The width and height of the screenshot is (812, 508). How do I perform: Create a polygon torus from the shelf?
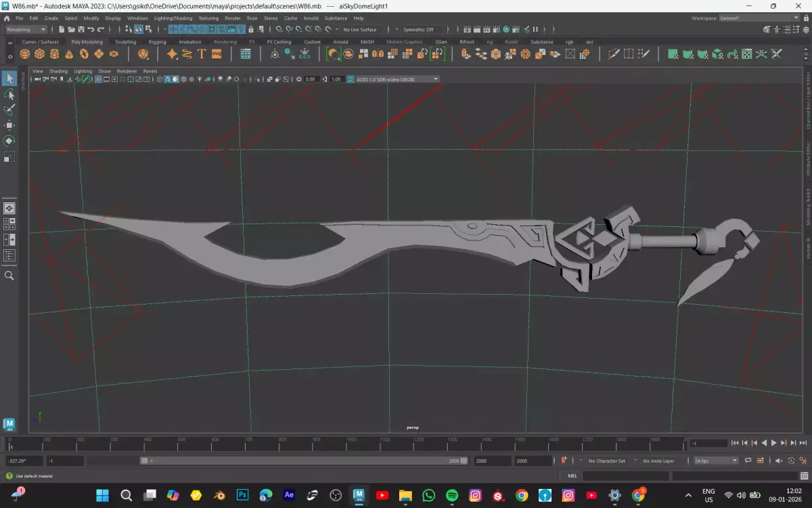pyautogui.click(x=84, y=54)
